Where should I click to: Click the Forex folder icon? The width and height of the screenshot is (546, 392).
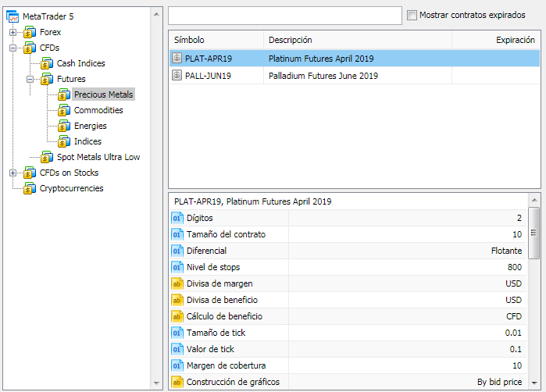click(x=30, y=32)
